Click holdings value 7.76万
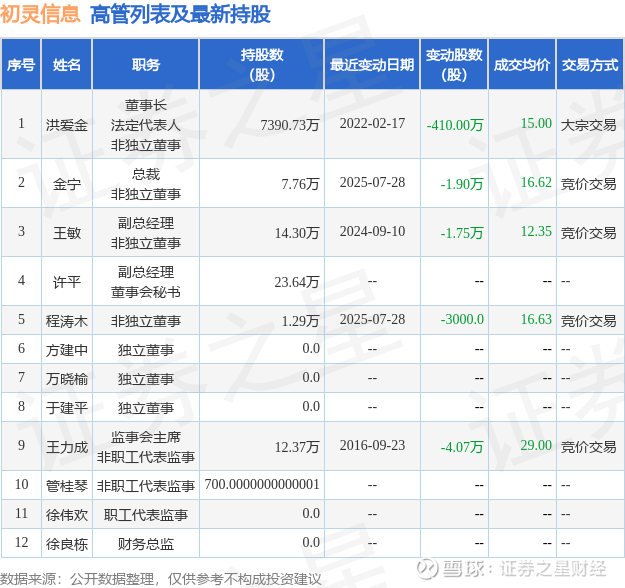 [300, 184]
